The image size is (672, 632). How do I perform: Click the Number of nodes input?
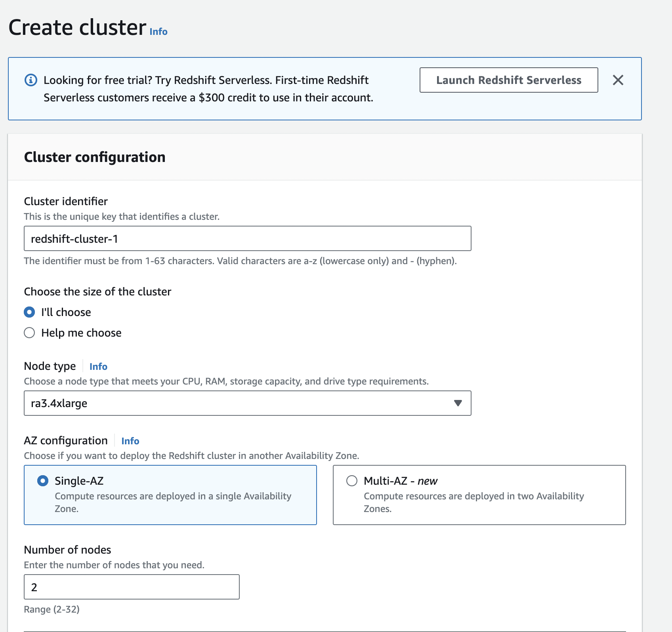click(132, 587)
